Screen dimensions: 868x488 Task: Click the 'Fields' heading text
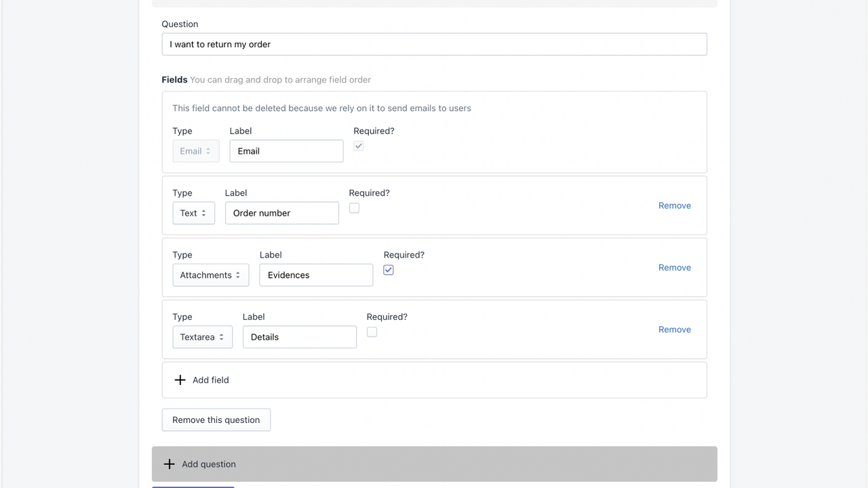click(x=174, y=79)
